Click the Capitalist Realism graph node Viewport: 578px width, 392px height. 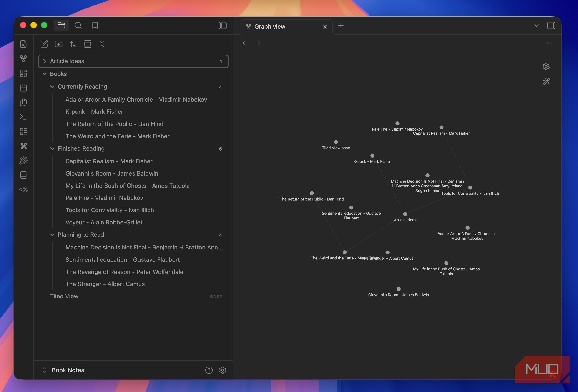[441, 127]
